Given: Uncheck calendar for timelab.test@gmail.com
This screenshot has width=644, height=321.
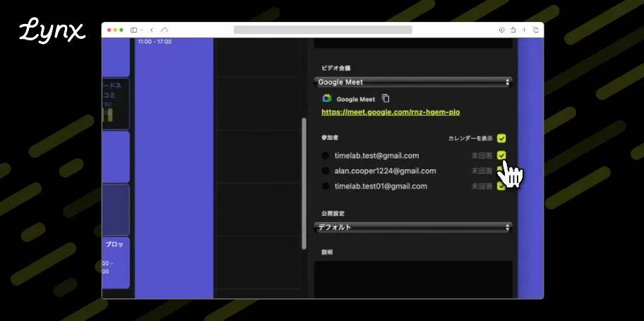Looking at the screenshot, I should point(501,156).
